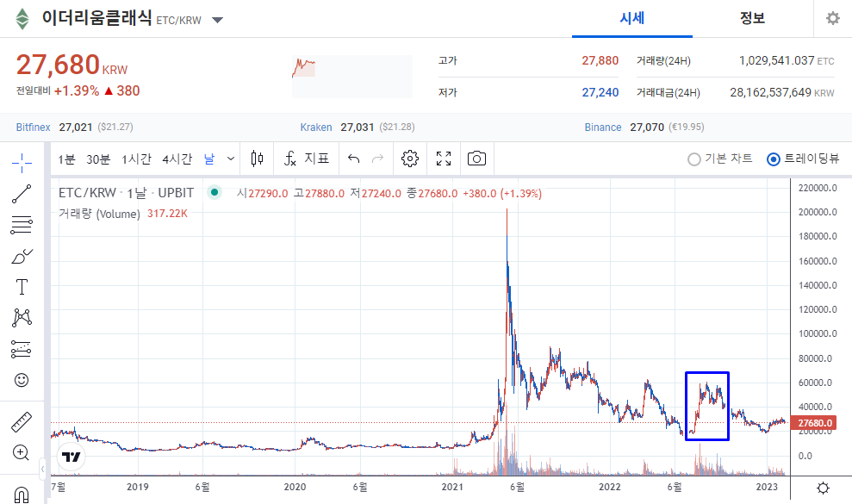Collapse the drawing toolbar side arrow
This screenshot has width=852, height=504.
pos(42,469)
